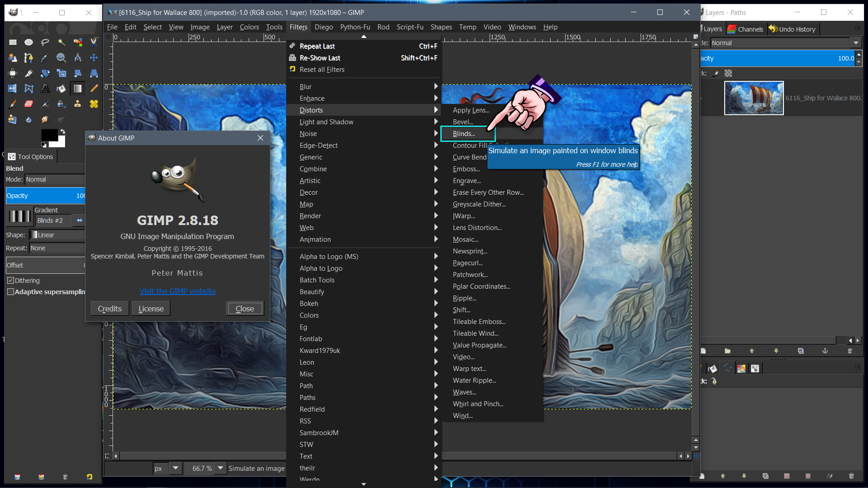Expand the Render filters submenu

point(363,216)
